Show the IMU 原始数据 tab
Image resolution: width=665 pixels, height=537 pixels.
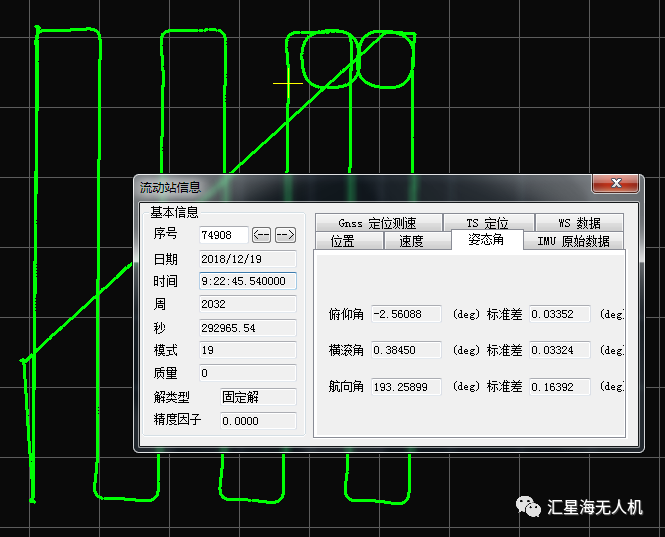click(x=573, y=241)
